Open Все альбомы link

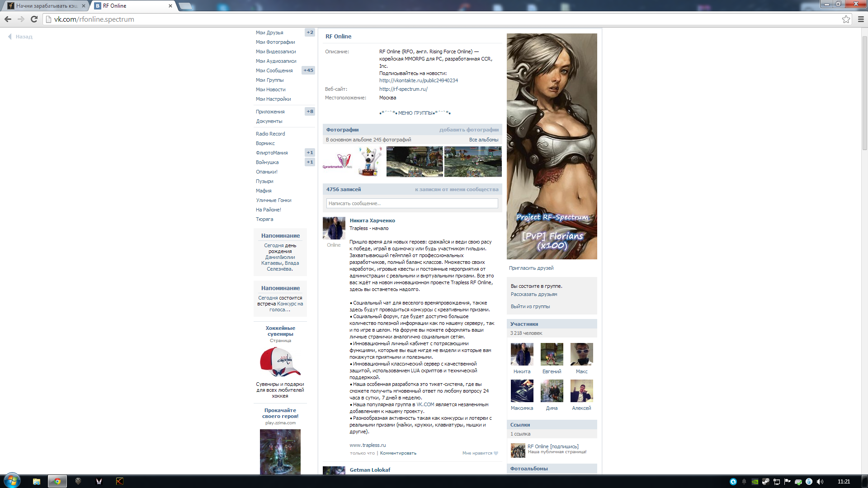pyautogui.click(x=484, y=140)
